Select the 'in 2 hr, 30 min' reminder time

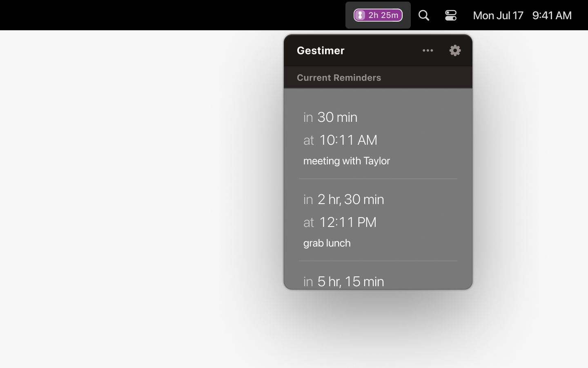coord(343,200)
